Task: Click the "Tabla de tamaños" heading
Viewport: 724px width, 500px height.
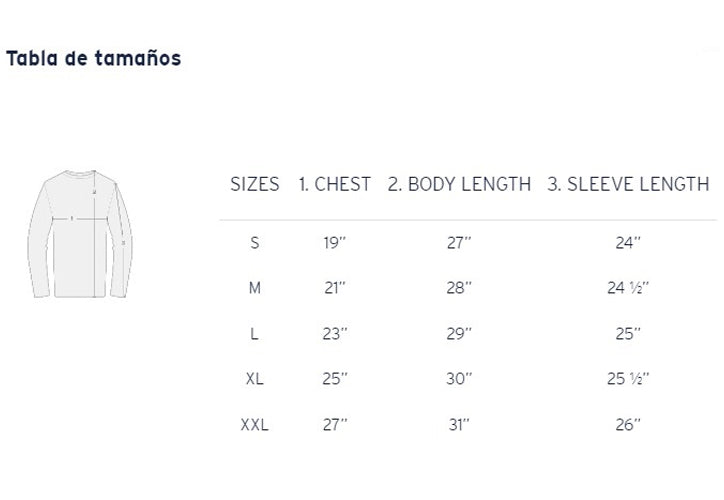Action: click(94, 58)
